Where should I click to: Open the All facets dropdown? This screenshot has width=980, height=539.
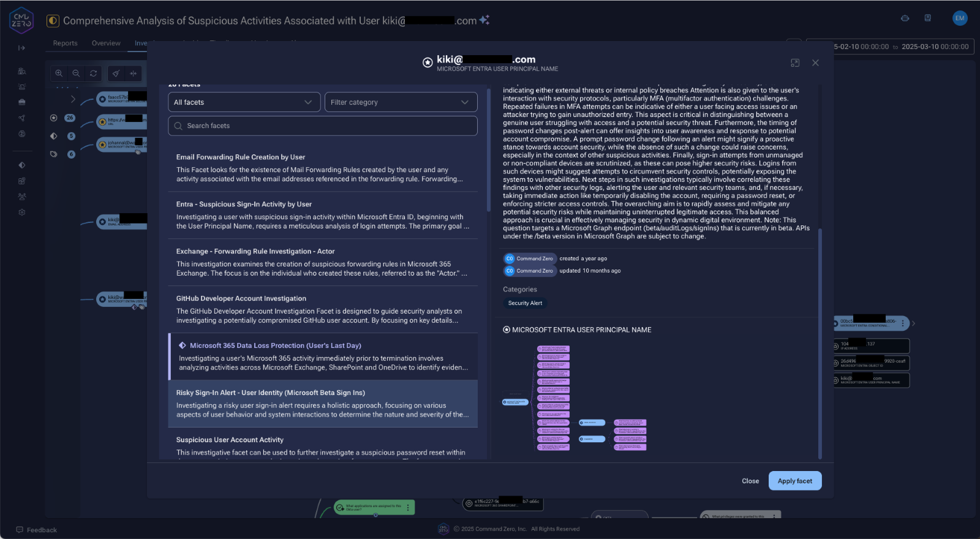(244, 102)
